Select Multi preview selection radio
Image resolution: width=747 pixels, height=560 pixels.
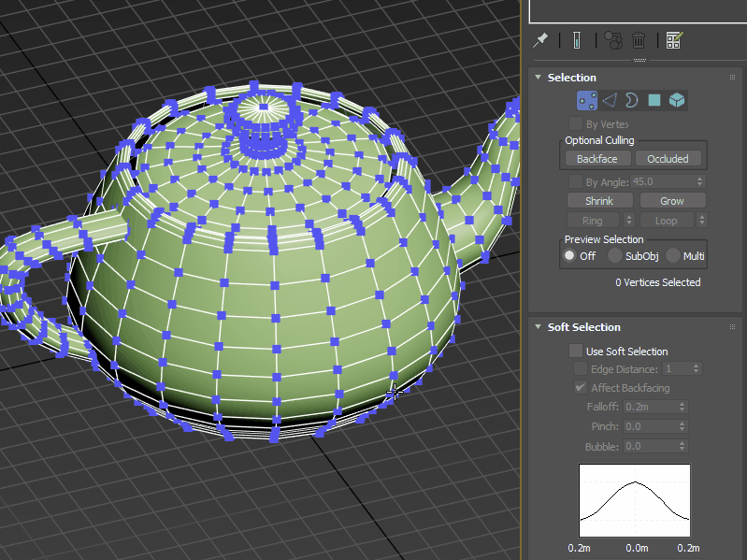pyautogui.click(x=673, y=256)
